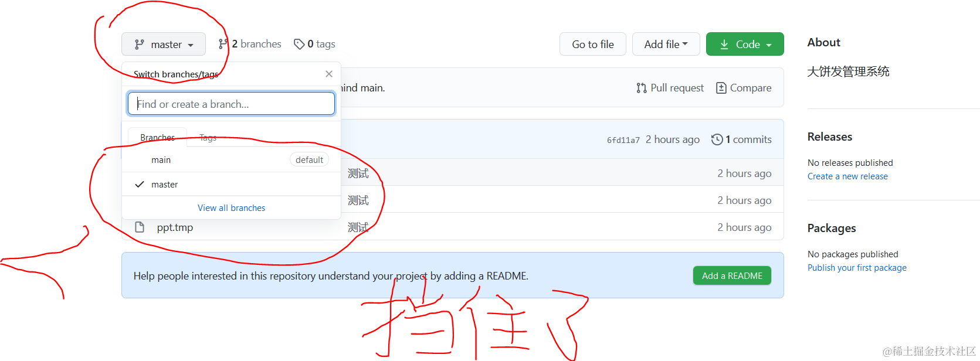This screenshot has width=980, height=361.
Task: Click the commits history clock icon
Action: coord(717,139)
